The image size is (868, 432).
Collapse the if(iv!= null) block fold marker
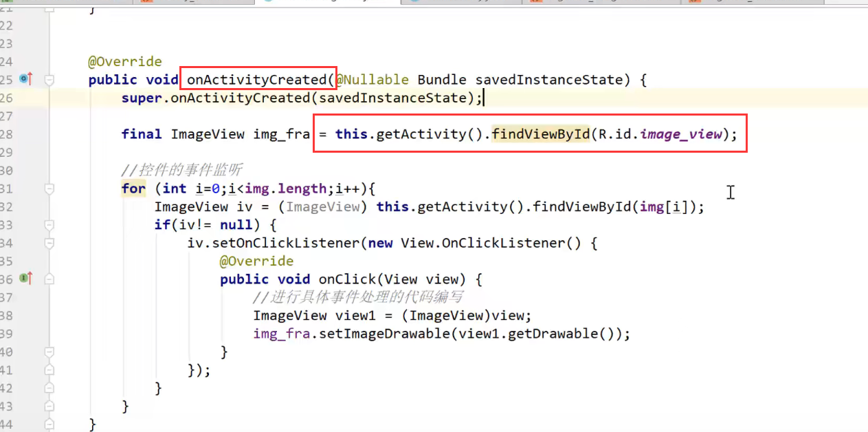(x=49, y=225)
